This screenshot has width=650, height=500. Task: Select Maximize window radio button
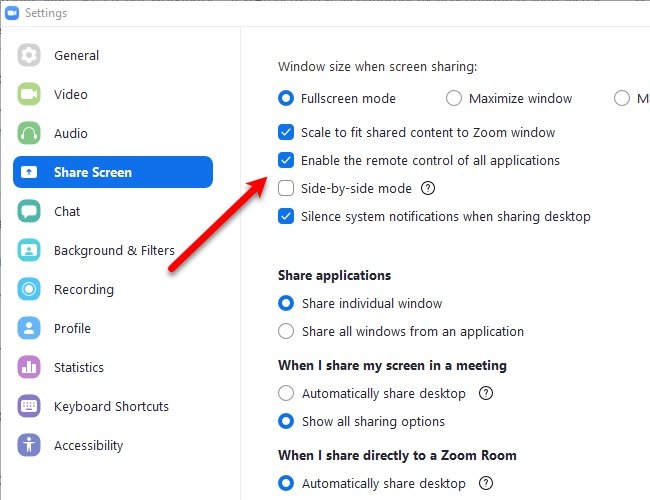(454, 99)
